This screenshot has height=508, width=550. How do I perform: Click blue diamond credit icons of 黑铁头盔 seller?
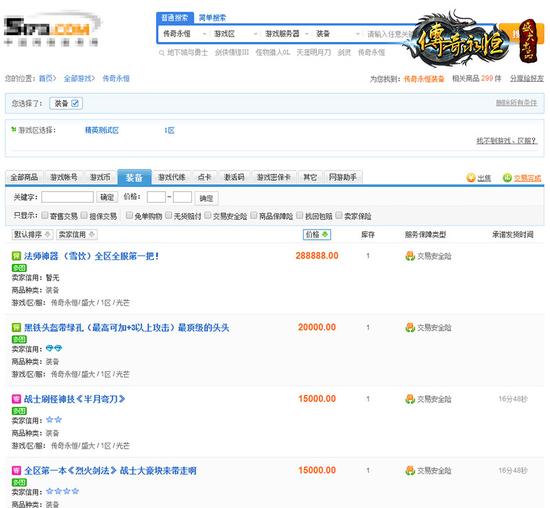click(54, 348)
